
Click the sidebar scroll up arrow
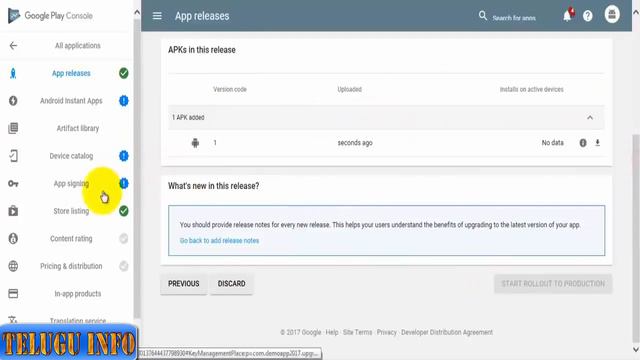[137, 12]
